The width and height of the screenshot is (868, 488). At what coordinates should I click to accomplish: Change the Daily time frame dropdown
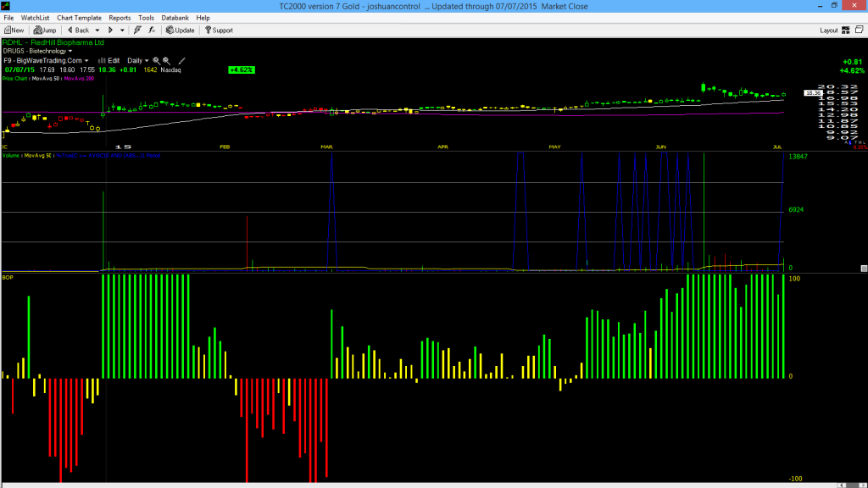pyautogui.click(x=138, y=61)
